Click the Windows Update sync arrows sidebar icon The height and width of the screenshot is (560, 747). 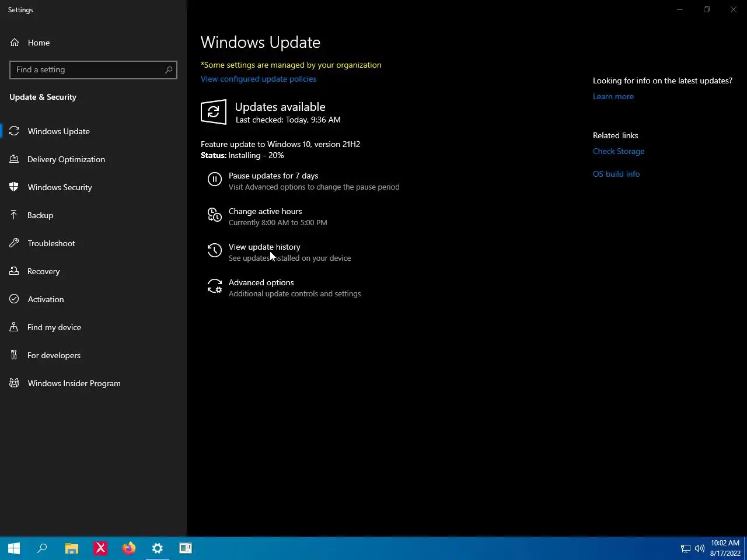[15, 131]
